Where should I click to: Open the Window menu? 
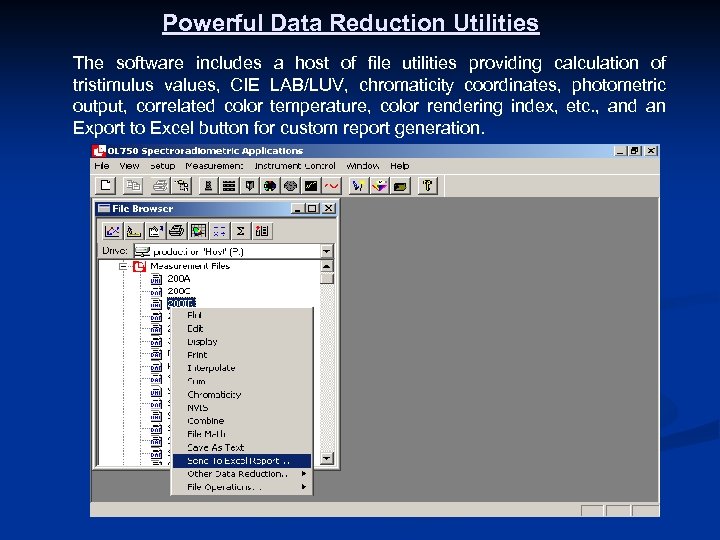(363, 166)
